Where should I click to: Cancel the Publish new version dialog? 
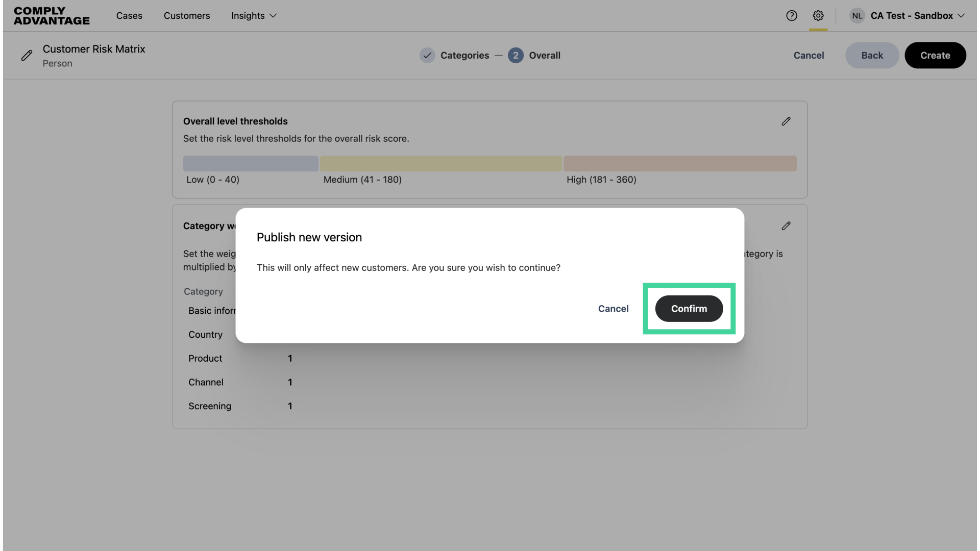[x=613, y=309]
